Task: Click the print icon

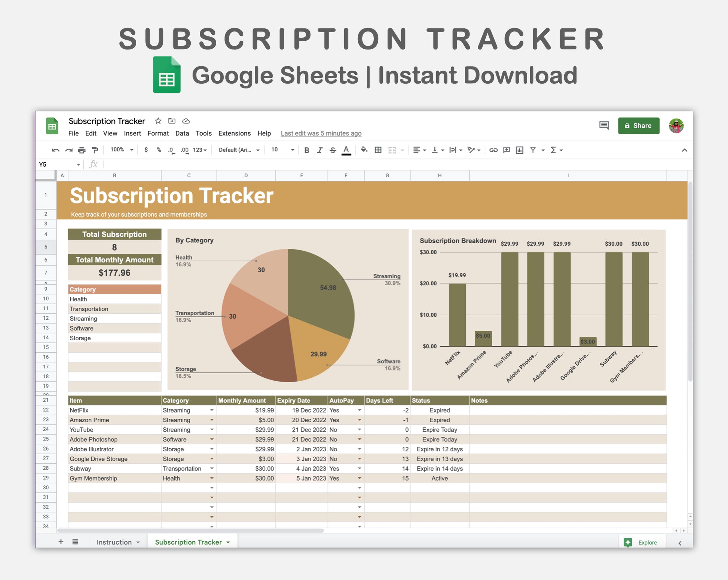Action: click(x=82, y=150)
